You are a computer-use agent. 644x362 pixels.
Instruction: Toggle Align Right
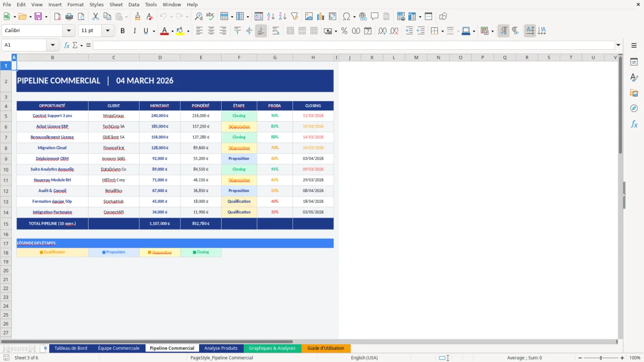click(223, 31)
